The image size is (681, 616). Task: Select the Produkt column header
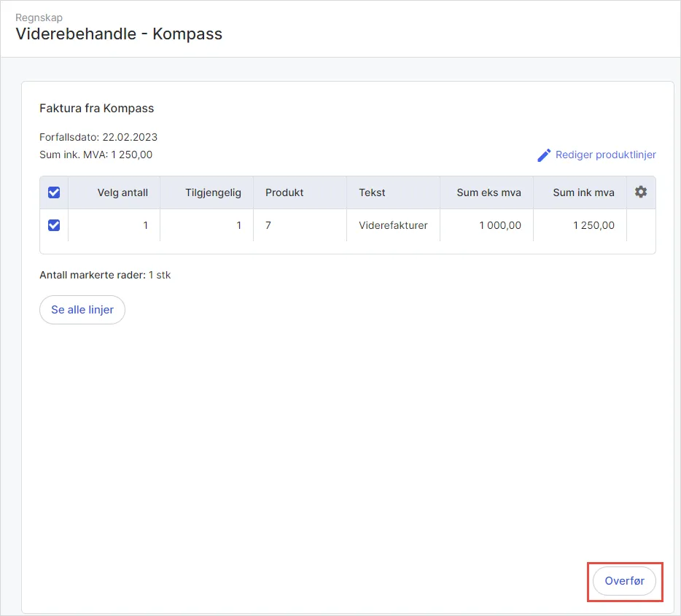(284, 193)
